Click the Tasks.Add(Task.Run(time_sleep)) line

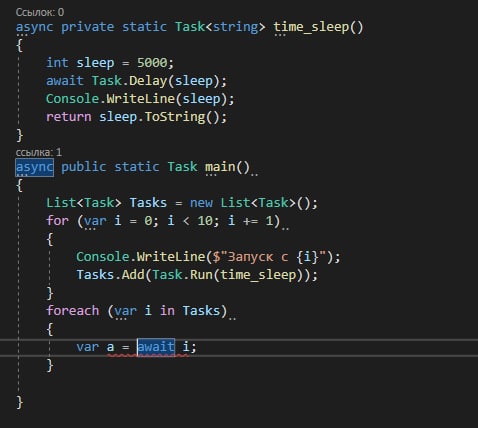point(197,275)
